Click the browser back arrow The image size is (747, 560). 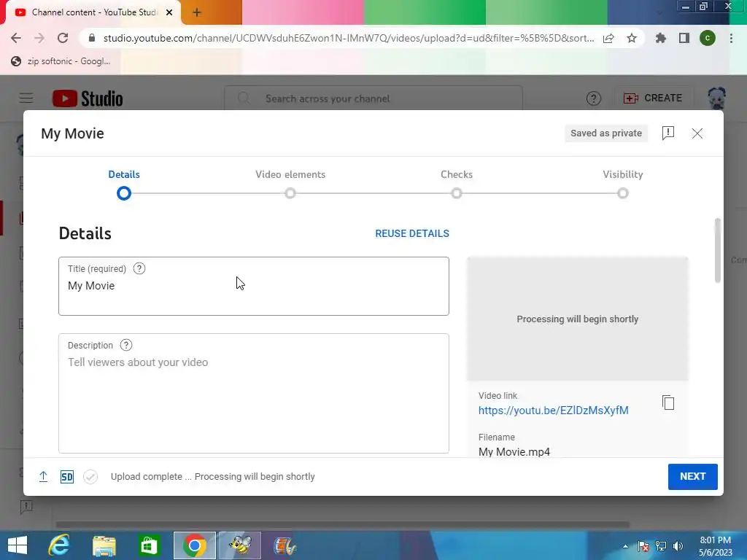pos(16,38)
